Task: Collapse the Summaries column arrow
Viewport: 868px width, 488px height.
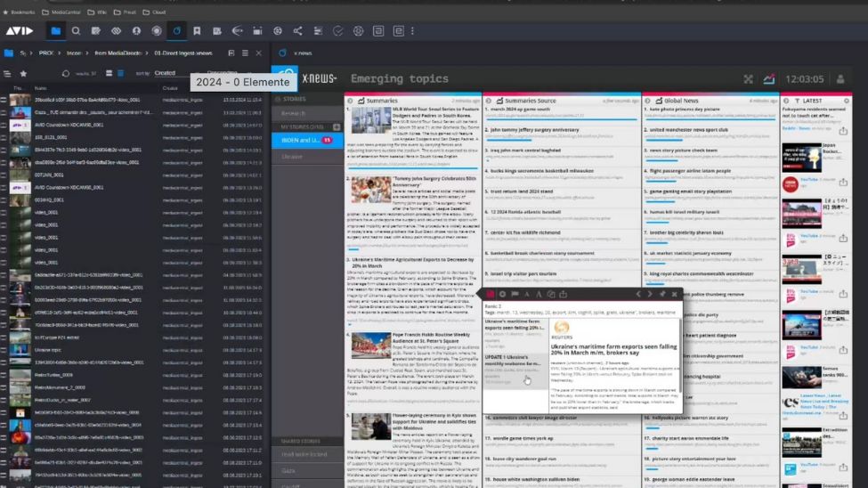Action: [350, 101]
